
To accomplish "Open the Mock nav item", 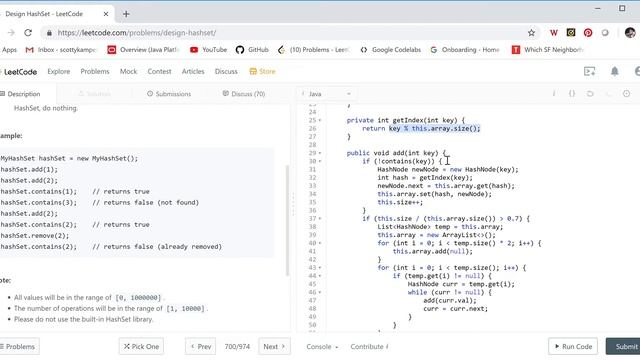I will 129,71.
